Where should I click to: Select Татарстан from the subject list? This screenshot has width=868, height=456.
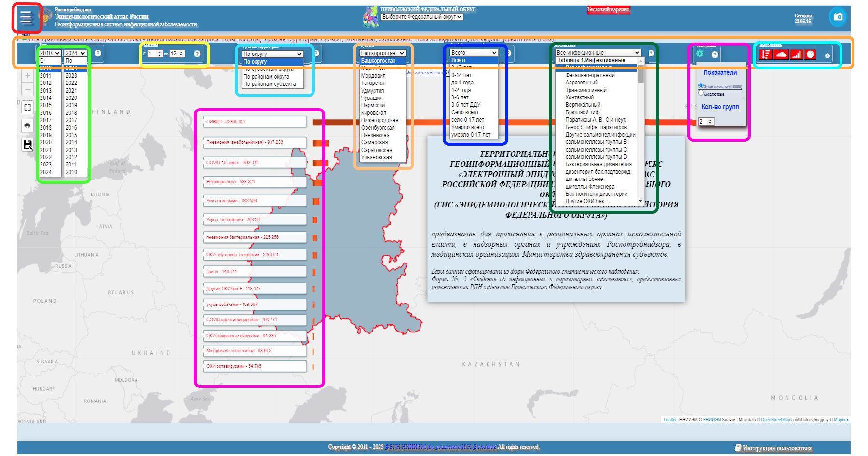tap(373, 83)
